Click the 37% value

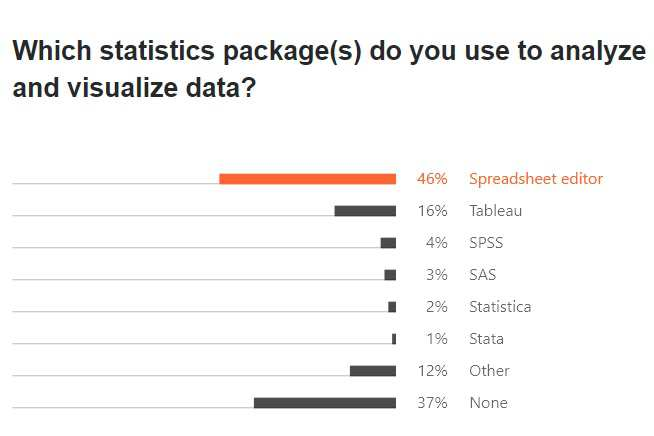[432, 403]
